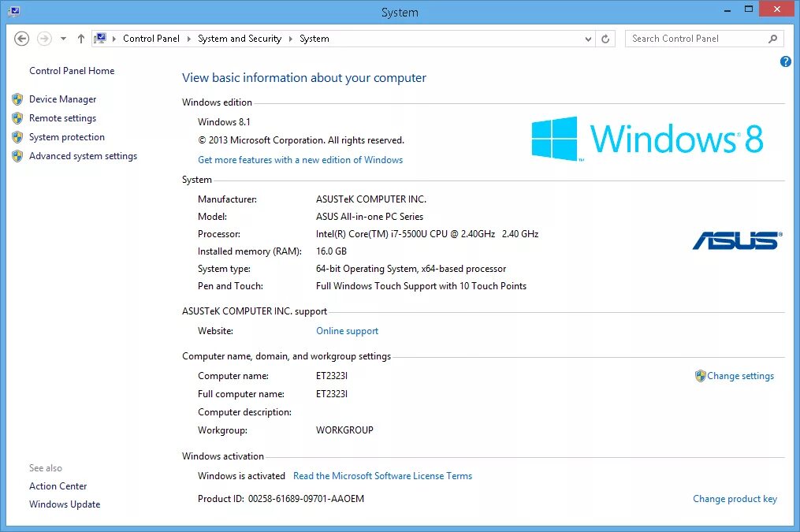Open the recent locations dropdown arrow
The width and height of the screenshot is (800, 532).
(x=63, y=39)
